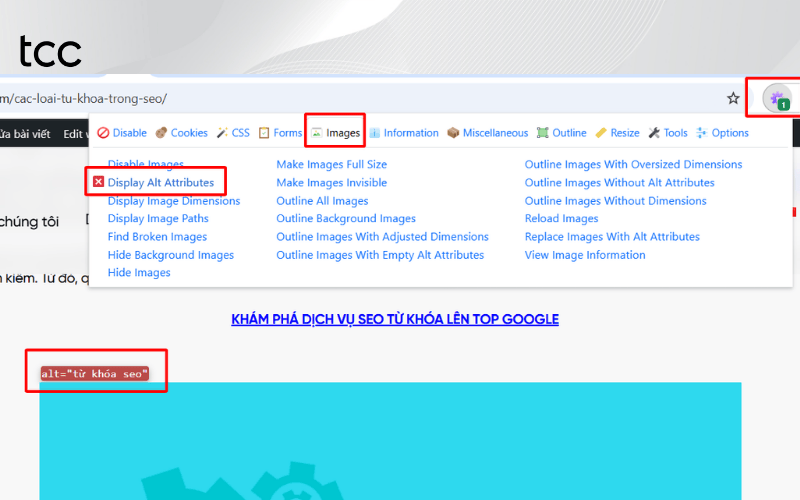Toggle Outline All Images

322,201
